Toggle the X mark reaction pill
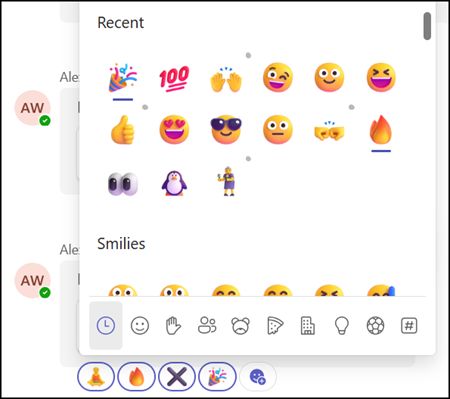This screenshot has height=399, width=450. click(177, 377)
